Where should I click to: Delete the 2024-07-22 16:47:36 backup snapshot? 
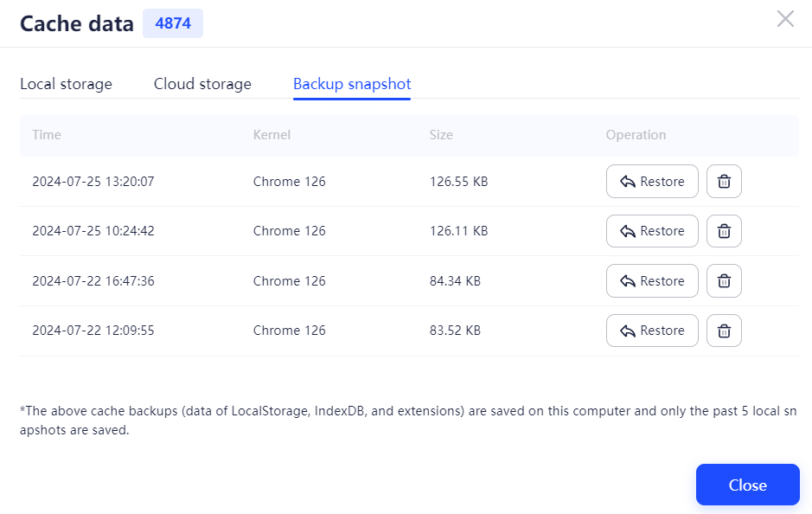(724, 280)
